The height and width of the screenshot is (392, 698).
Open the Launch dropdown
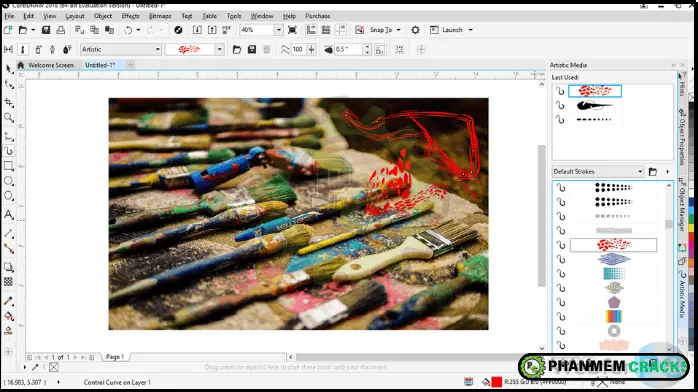(471, 30)
